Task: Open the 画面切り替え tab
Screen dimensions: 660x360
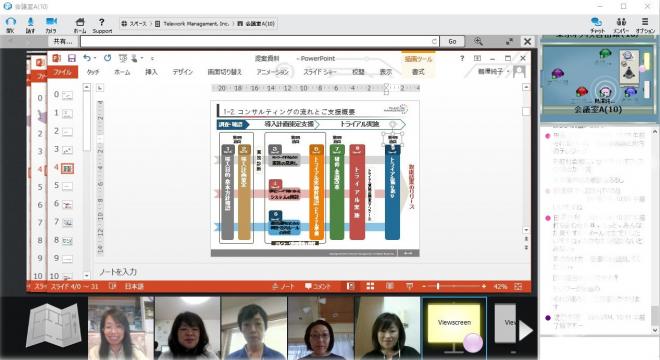Action: tap(225, 72)
